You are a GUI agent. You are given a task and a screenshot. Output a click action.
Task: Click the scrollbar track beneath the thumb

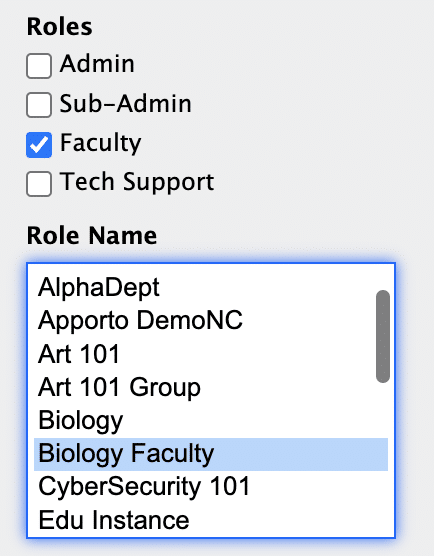pyautogui.click(x=383, y=459)
